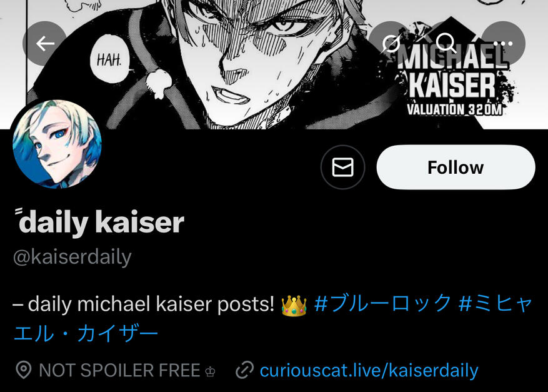
Task: Open the three-dot more options menu
Action: (x=503, y=44)
